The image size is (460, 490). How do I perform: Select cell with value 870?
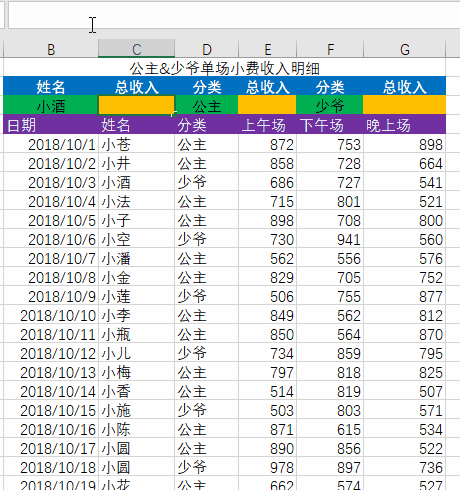404,333
